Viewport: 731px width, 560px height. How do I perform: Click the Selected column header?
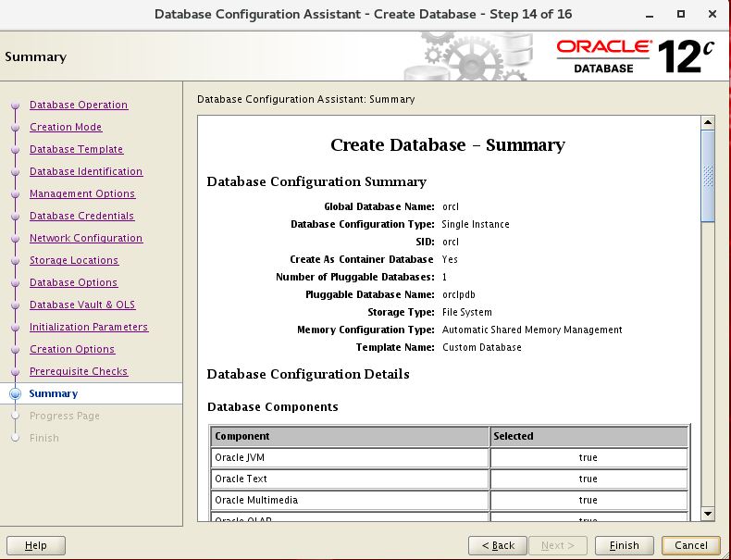[x=589, y=437]
